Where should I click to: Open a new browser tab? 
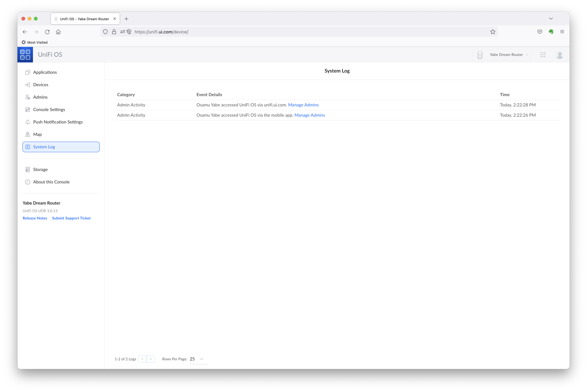click(x=126, y=19)
